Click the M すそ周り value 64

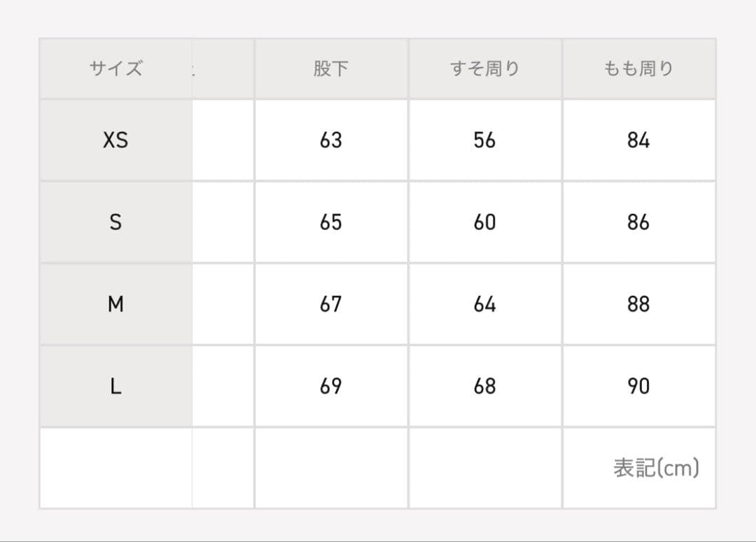click(484, 304)
